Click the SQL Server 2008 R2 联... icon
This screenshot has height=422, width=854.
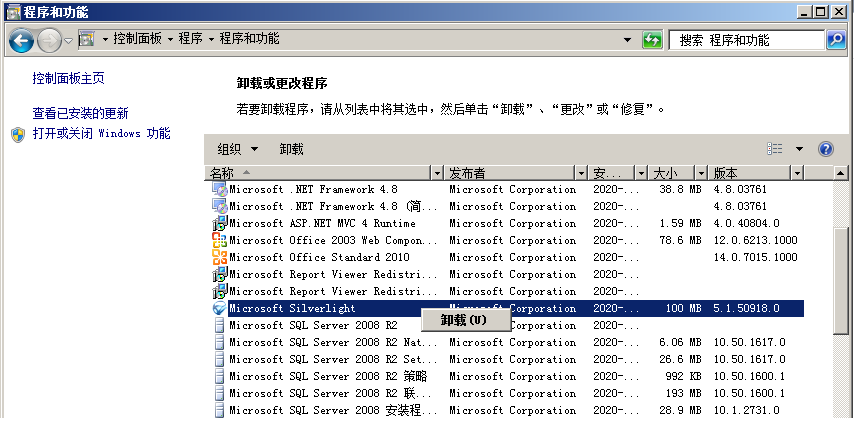coord(219,393)
